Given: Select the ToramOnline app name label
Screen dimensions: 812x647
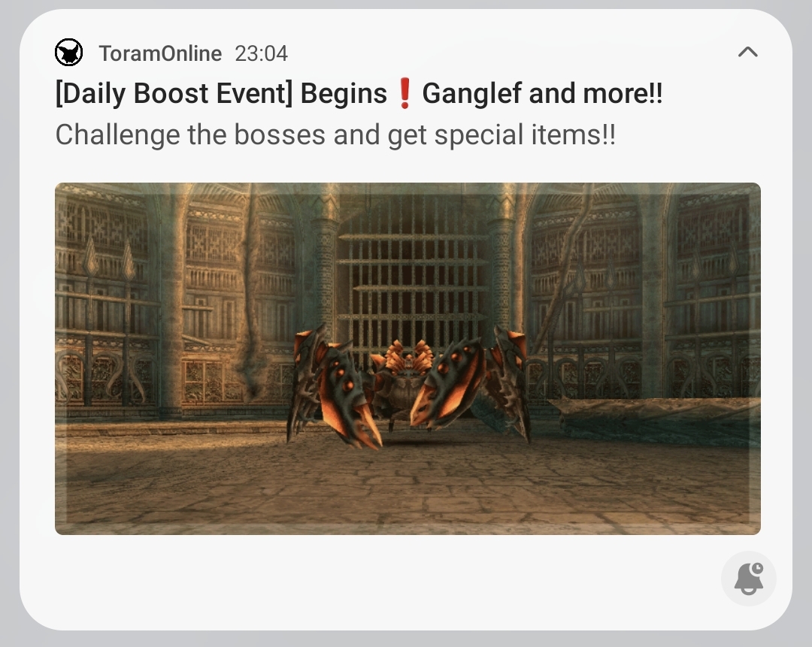Looking at the screenshot, I should coord(160,53).
